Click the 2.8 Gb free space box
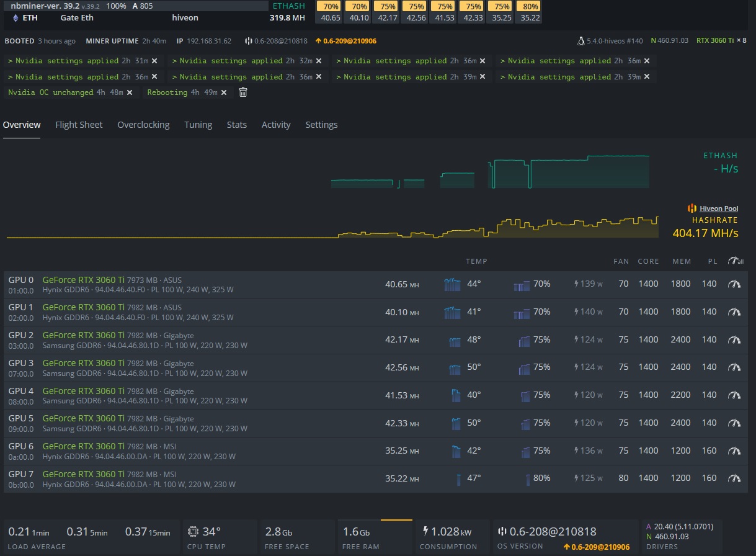Image resolution: width=756 pixels, height=556 pixels. click(297, 537)
